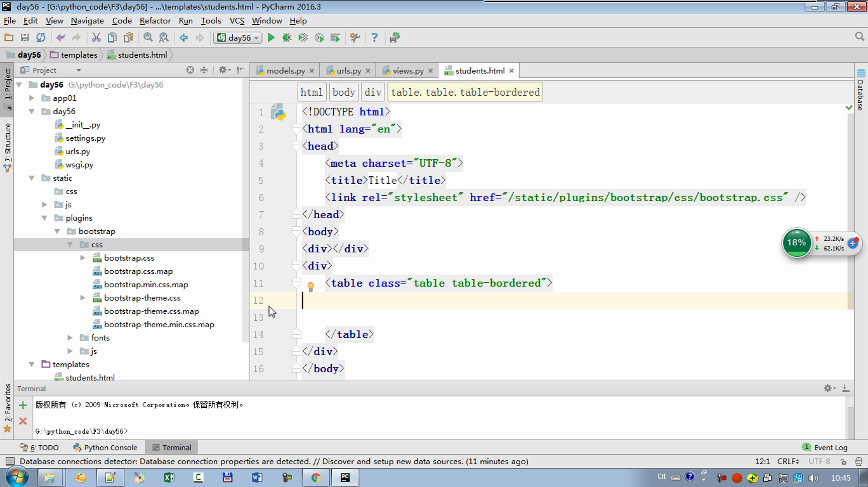Image resolution: width=868 pixels, height=487 pixels.
Task: Toggle tool window buttons icon in status bar corner
Action: (10, 462)
